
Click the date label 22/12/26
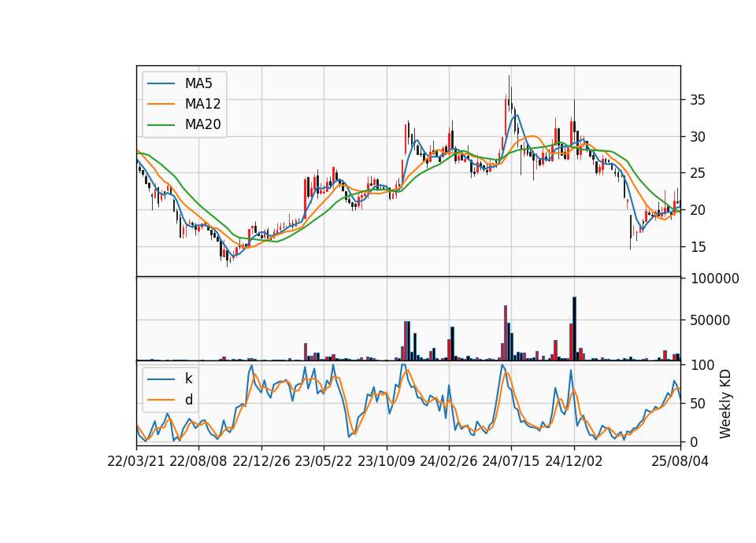pos(261,461)
